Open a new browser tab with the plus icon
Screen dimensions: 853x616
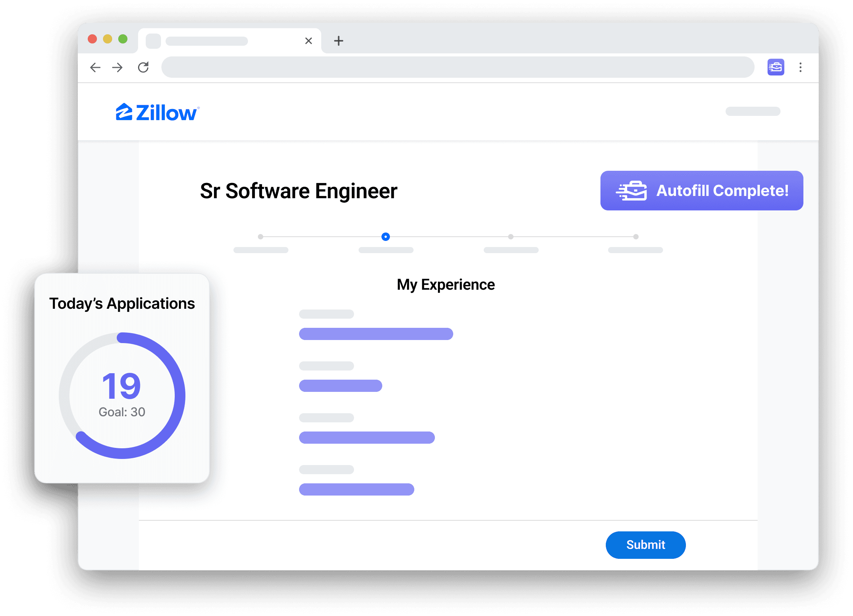point(338,41)
